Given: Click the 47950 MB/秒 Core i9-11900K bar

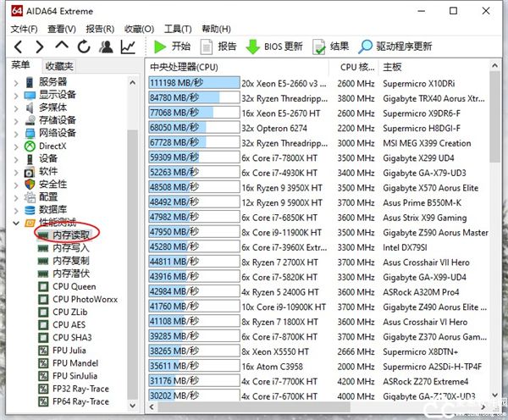Looking at the screenshot, I should (x=195, y=232).
